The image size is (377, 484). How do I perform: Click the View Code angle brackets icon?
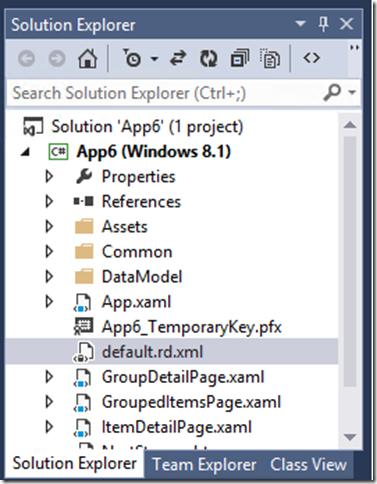click(312, 58)
